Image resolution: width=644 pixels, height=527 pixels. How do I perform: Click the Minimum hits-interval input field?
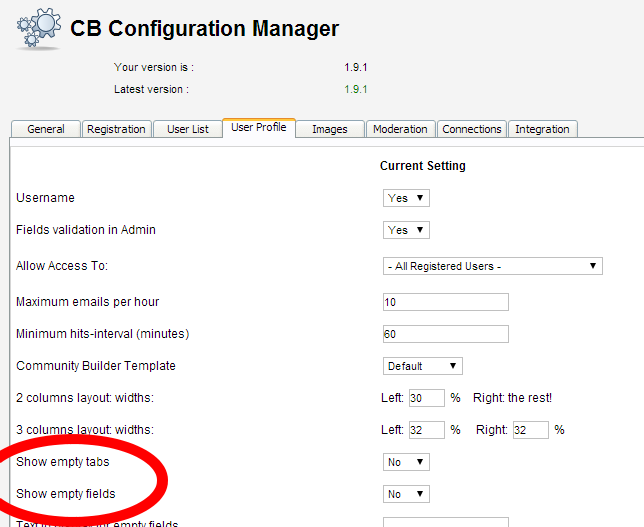point(446,334)
